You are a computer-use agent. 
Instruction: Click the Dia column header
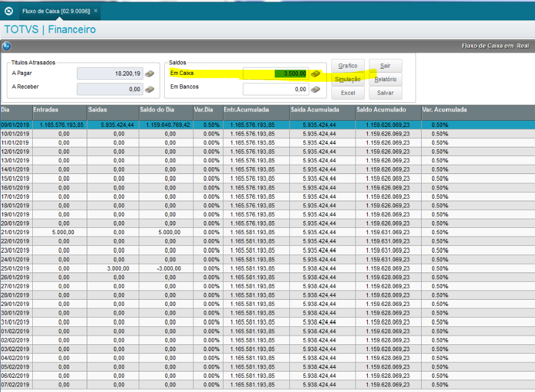(x=16, y=113)
